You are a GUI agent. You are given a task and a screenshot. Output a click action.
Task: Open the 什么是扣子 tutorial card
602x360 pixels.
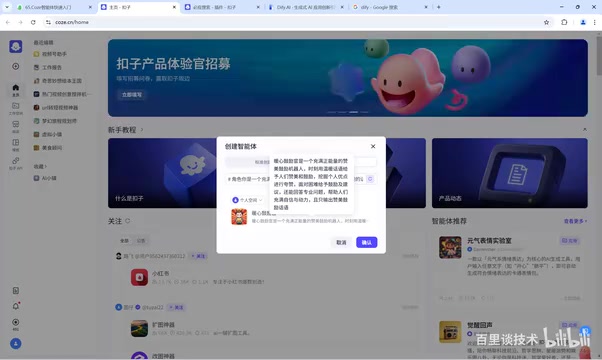point(162,173)
